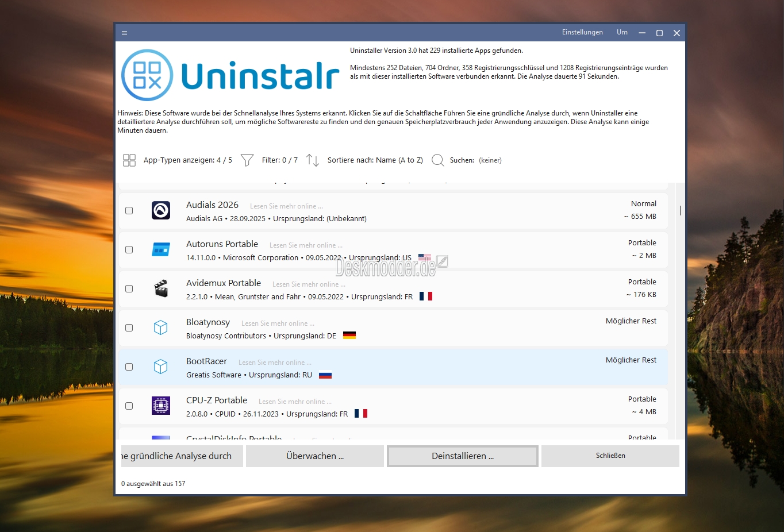This screenshot has width=784, height=532.
Task: Open the Um menu item
Action: [622, 33]
